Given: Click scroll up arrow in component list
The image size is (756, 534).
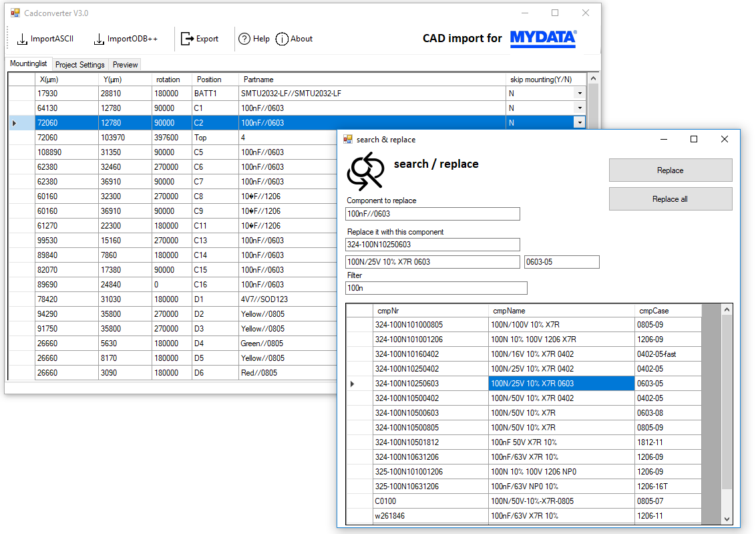Looking at the screenshot, I should pos(727,309).
